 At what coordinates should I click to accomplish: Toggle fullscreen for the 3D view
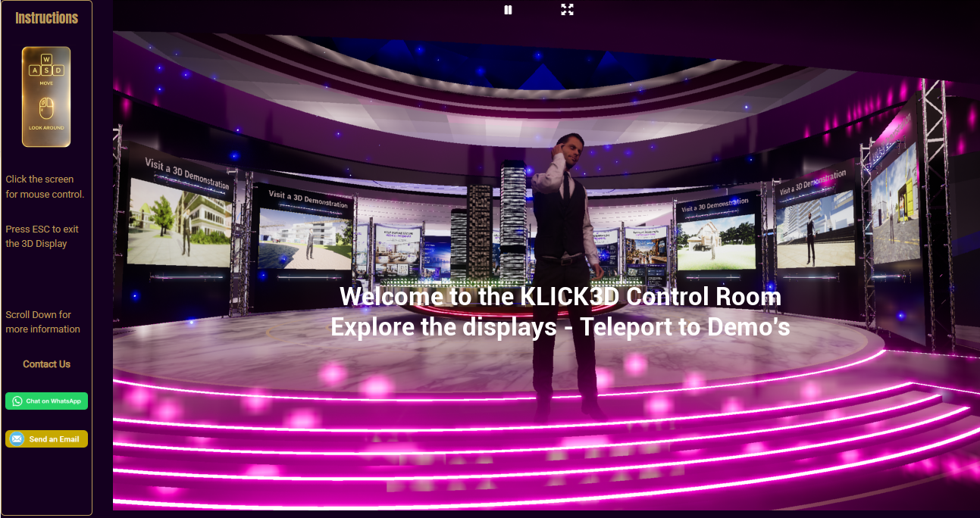click(567, 9)
